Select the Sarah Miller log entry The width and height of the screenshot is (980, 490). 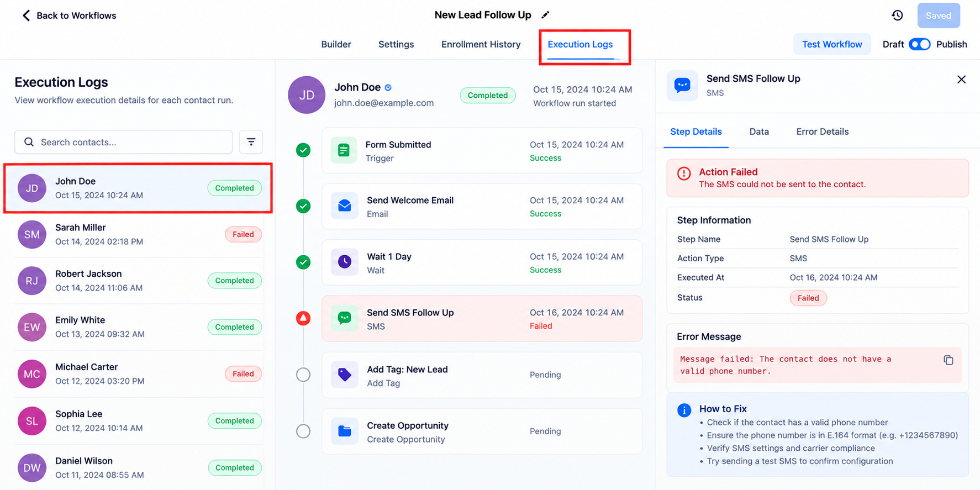tap(139, 234)
